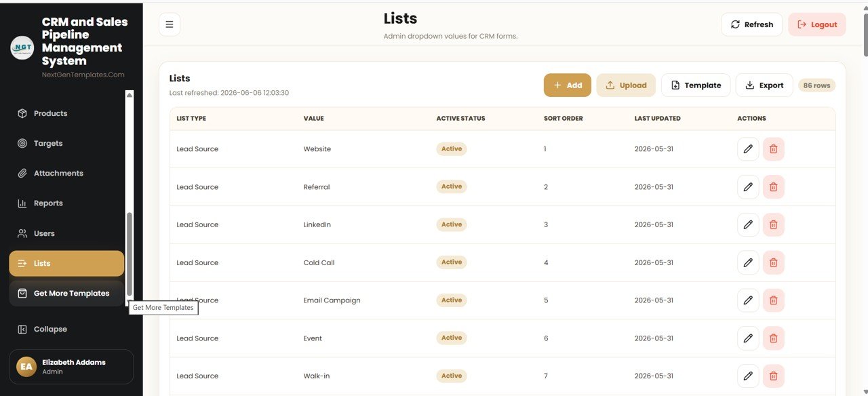The width and height of the screenshot is (868, 396).
Task: Click the Active badge in Cold Call row
Action: tap(452, 262)
